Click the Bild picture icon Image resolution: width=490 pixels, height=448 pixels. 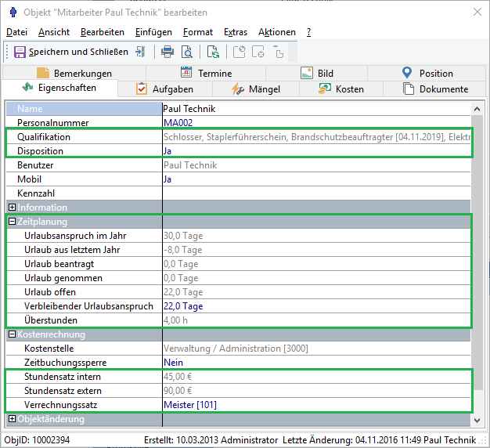point(307,73)
